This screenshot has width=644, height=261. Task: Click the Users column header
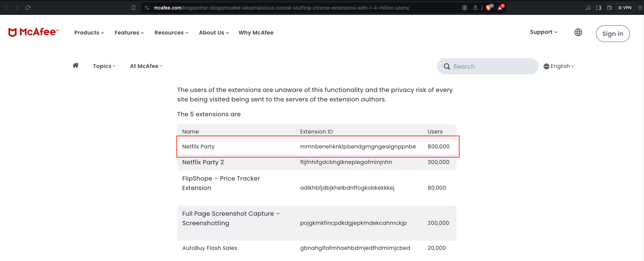tap(435, 132)
